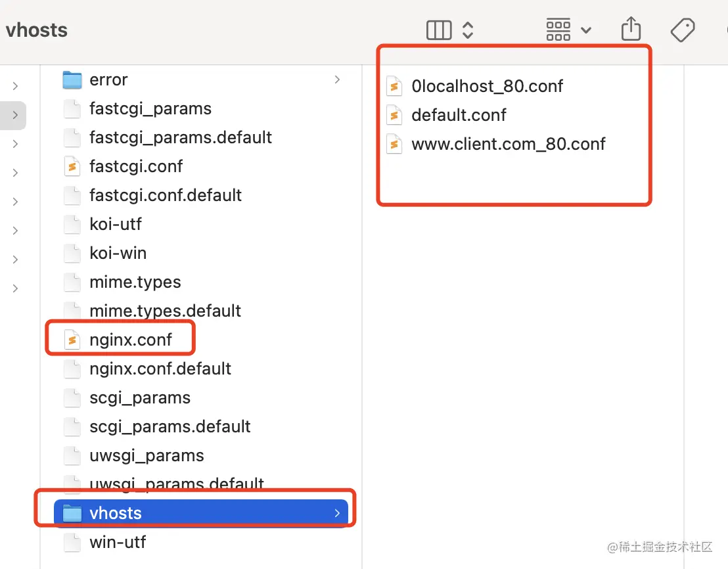This screenshot has height=569, width=728.
Task: Select the scgi_params file name
Action: point(140,398)
